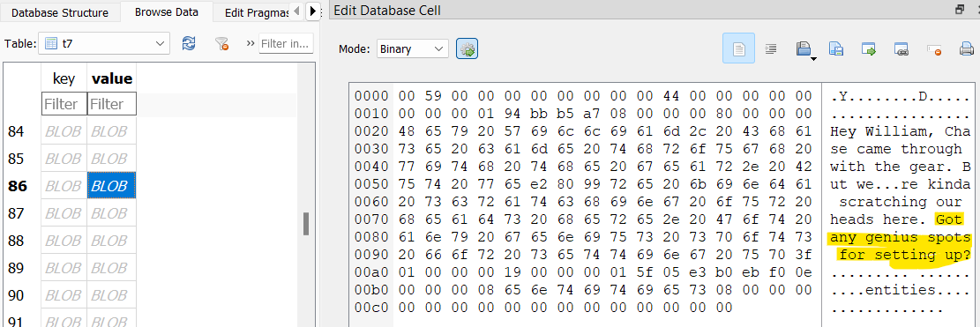Refresh the table data
The image size is (980, 327).
[188, 43]
